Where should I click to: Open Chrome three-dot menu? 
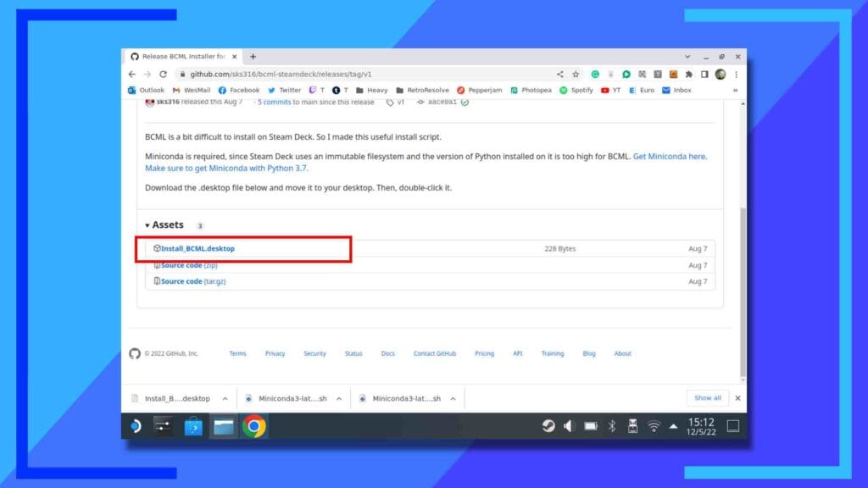tap(737, 75)
